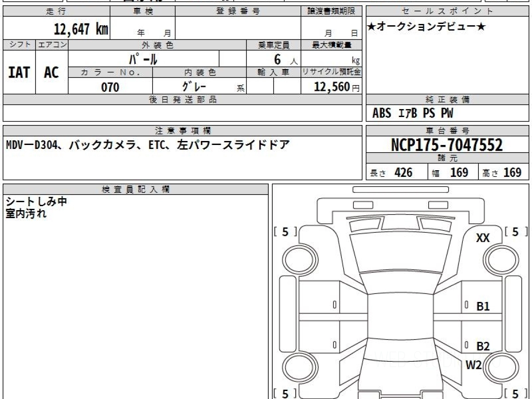Click the mileage value 12,647 km
The width and height of the screenshot is (532, 399).
tap(81, 30)
